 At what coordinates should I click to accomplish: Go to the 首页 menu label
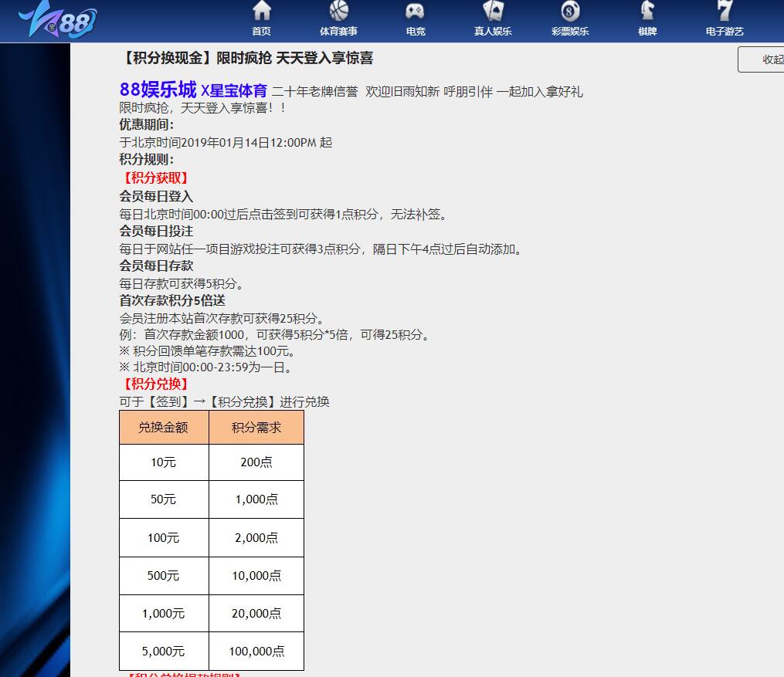(262, 32)
